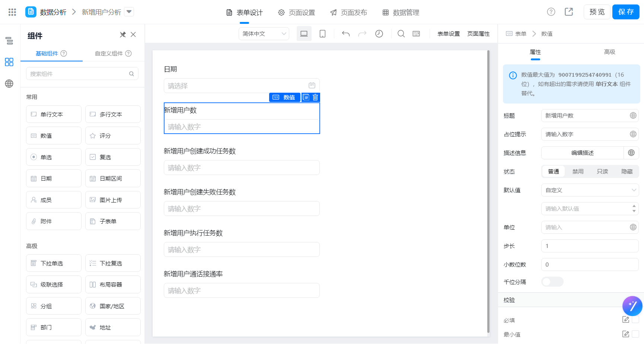644x344 pixels.
Task: Undo the last change
Action: coord(346,34)
